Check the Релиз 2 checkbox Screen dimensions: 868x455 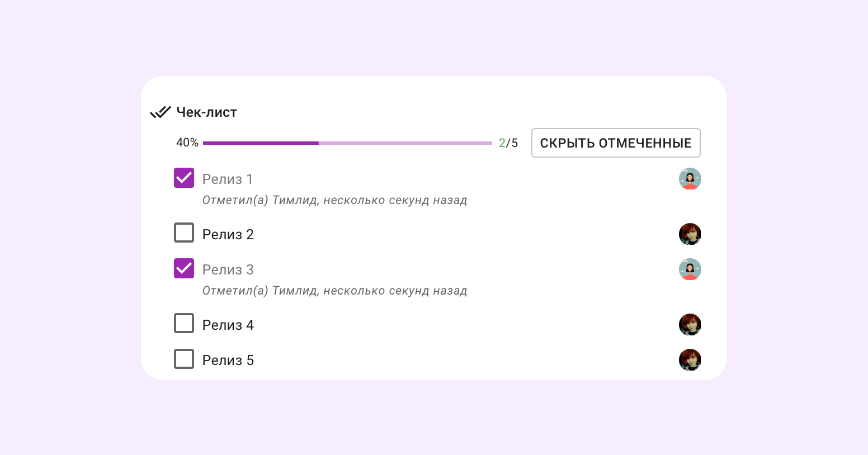[184, 233]
